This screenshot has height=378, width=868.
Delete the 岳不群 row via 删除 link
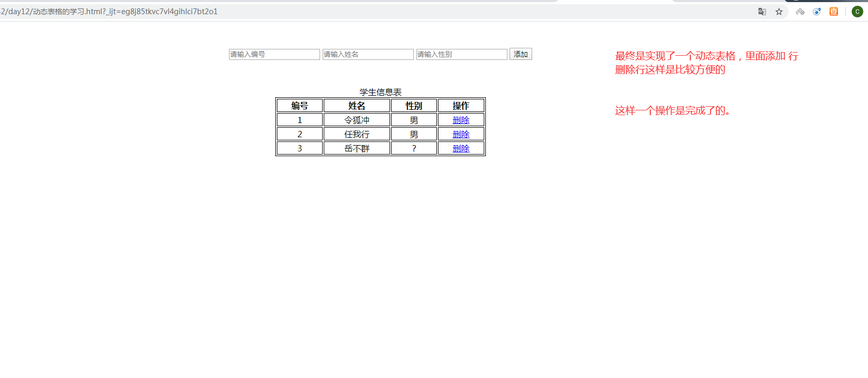461,149
